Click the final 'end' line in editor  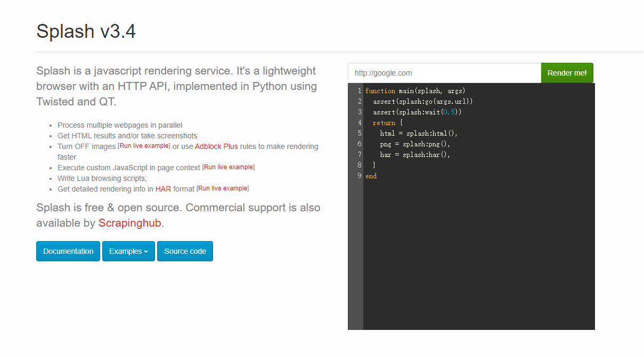tap(371, 176)
